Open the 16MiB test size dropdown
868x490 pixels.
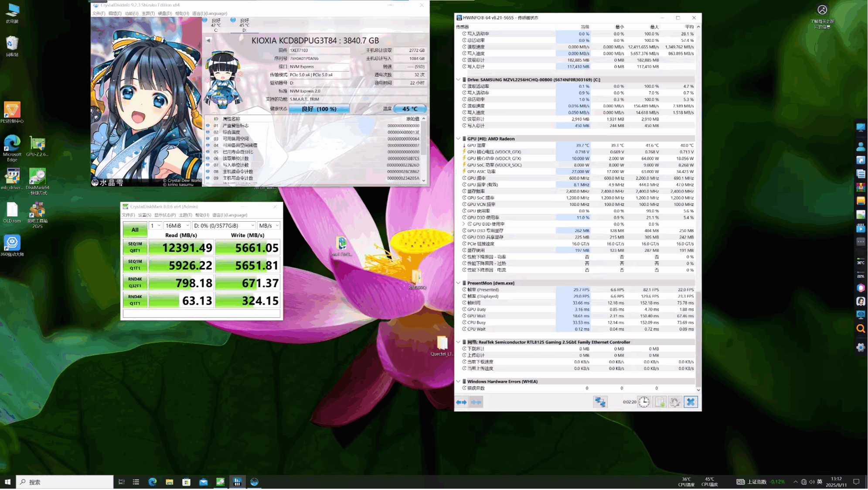(177, 226)
